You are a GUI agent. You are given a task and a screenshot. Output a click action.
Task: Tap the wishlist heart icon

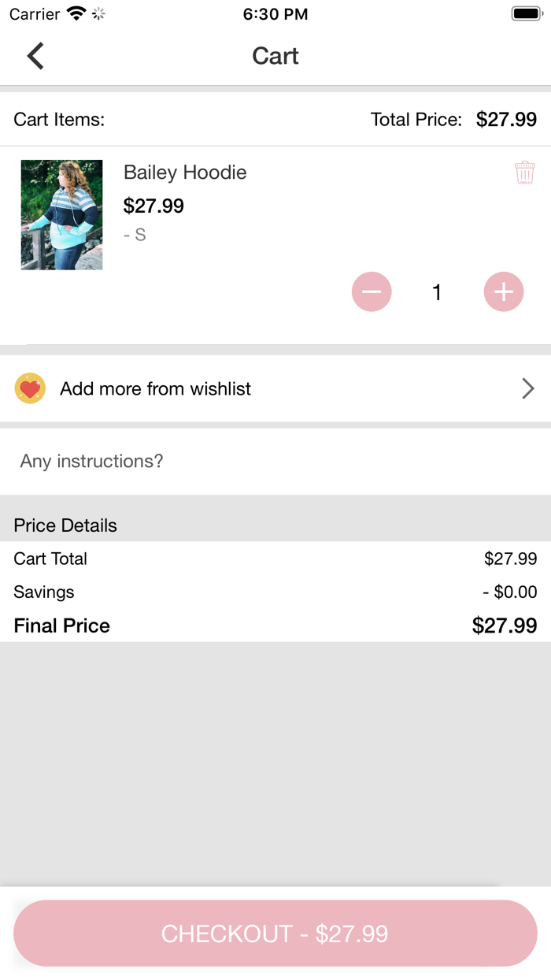pos(30,388)
